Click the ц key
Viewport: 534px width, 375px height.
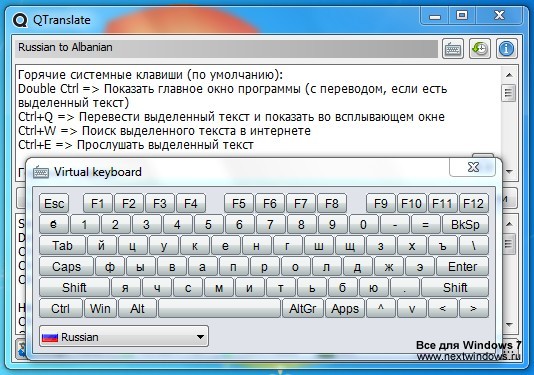[x=132, y=246]
